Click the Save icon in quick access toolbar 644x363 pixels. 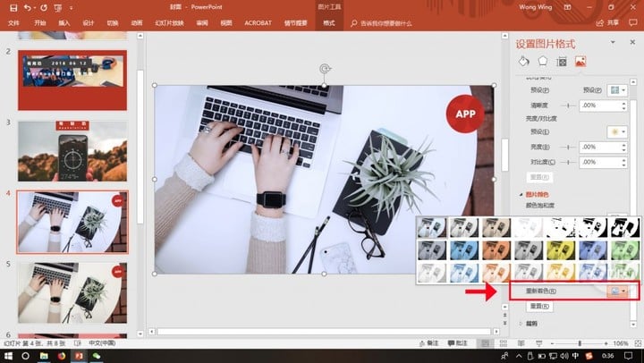13,7
